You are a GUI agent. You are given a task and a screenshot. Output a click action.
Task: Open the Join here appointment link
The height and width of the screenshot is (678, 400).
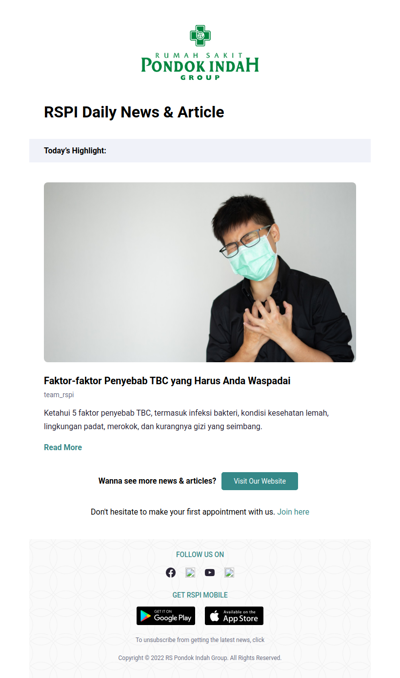[293, 512]
